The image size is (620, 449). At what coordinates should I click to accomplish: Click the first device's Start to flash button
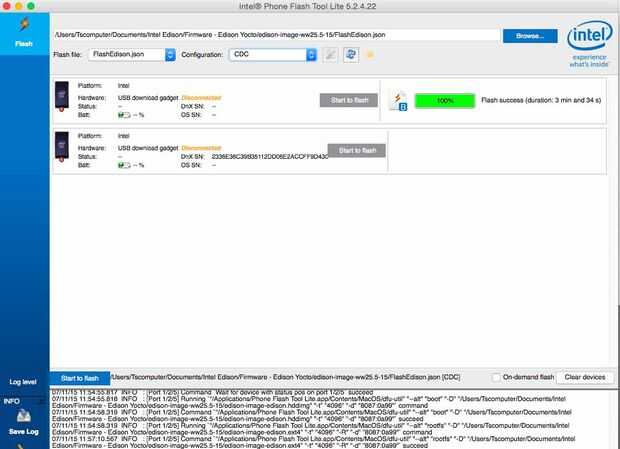tap(349, 100)
